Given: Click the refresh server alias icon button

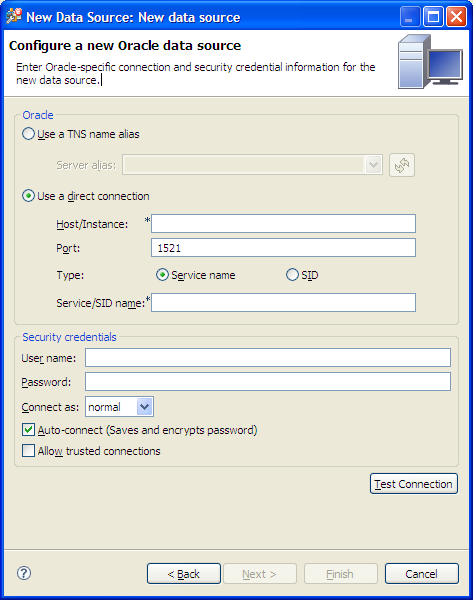Looking at the screenshot, I should [402, 165].
